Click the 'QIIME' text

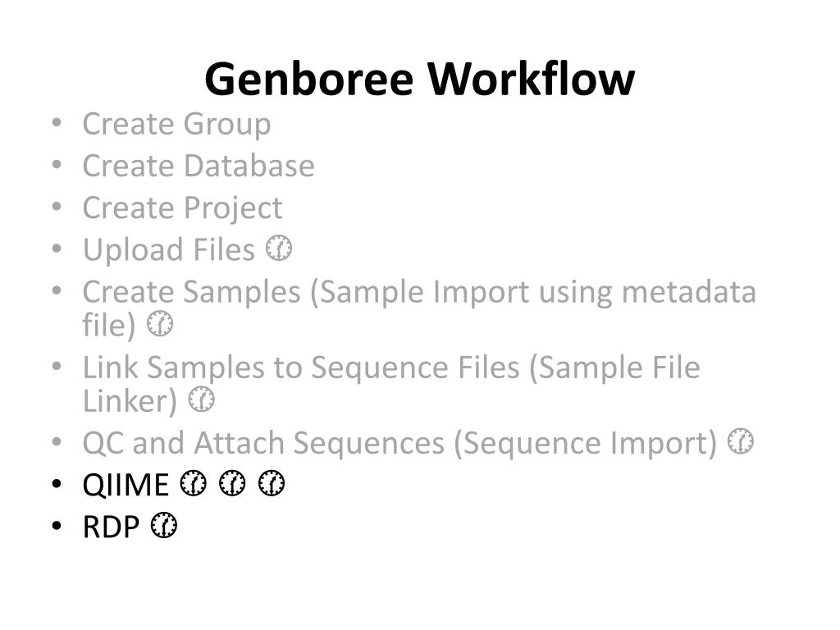coord(126,486)
